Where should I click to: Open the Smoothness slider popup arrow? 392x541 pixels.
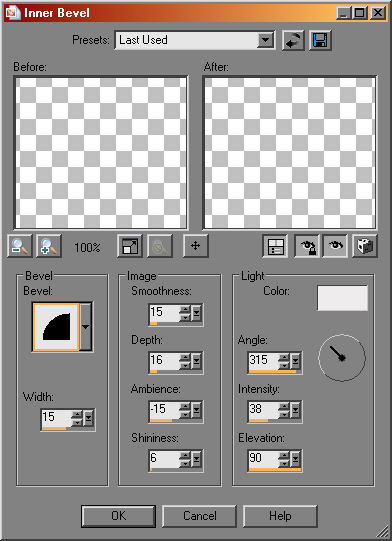pyautogui.click(x=196, y=313)
